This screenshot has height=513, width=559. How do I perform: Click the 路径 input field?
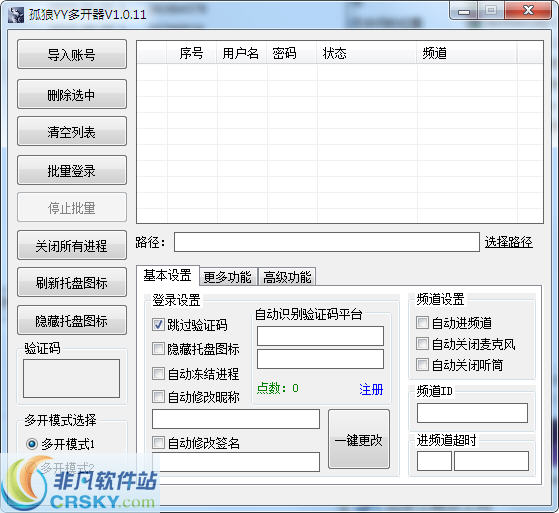(327, 242)
